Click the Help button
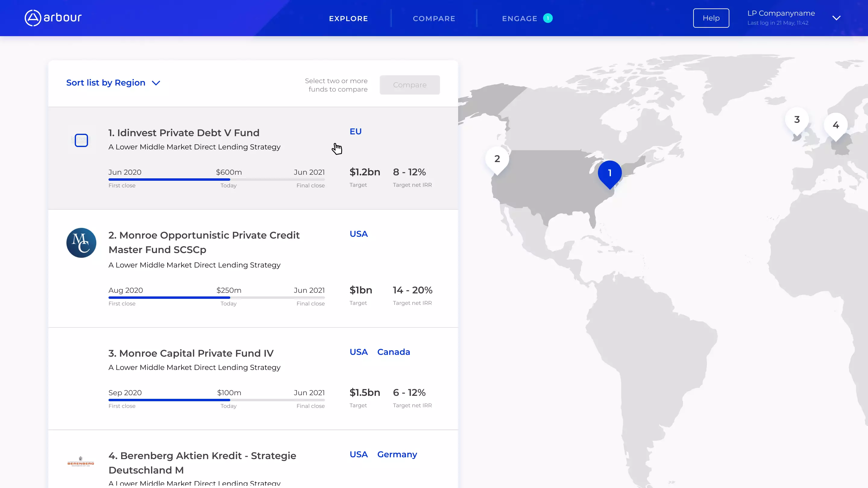Image resolution: width=868 pixels, height=488 pixels. [x=711, y=18]
